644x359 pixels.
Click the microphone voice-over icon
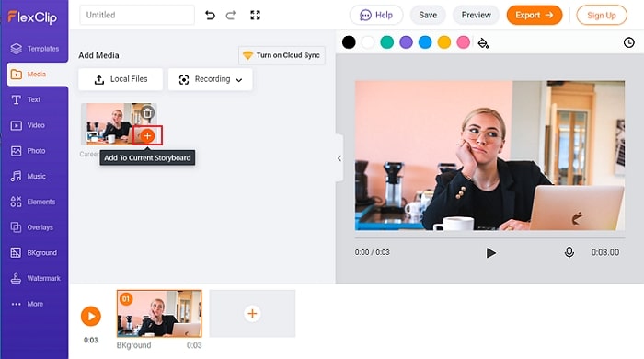(x=569, y=252)
